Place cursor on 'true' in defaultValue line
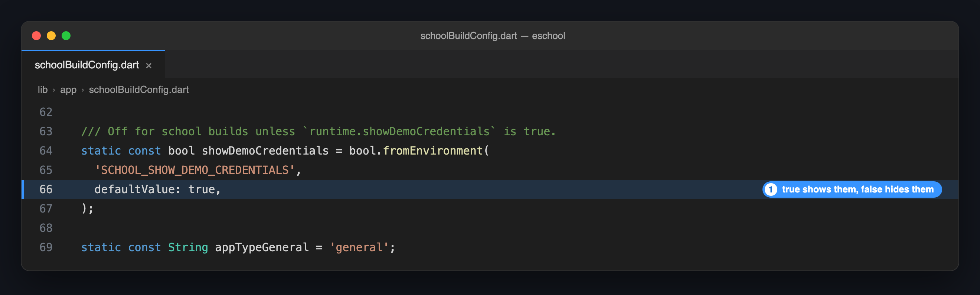This screenshot has width=980, height=295. point(202,189)
